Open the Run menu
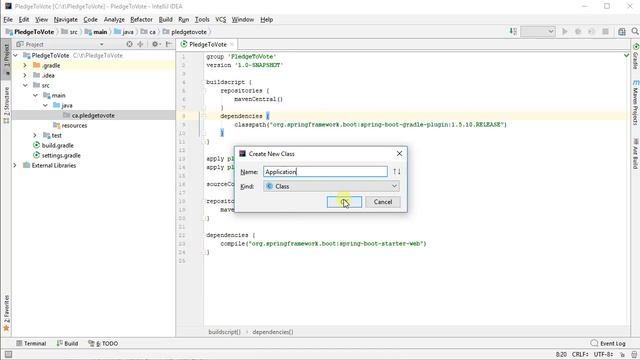 click(x=184, y=19)
